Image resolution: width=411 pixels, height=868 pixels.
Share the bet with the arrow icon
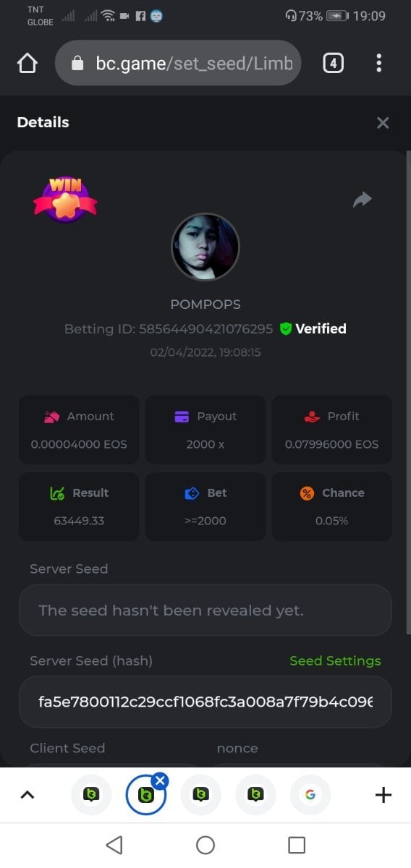tap(362, 200)
